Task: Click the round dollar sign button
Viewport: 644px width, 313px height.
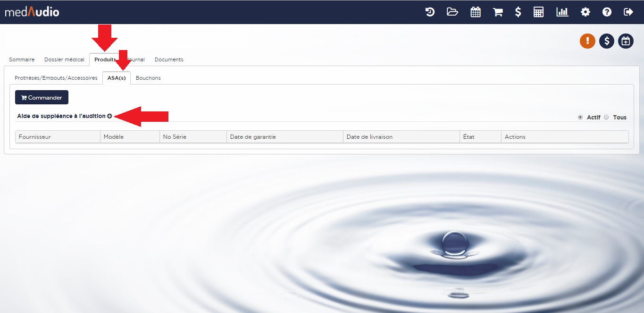Action: pos(607,41)
